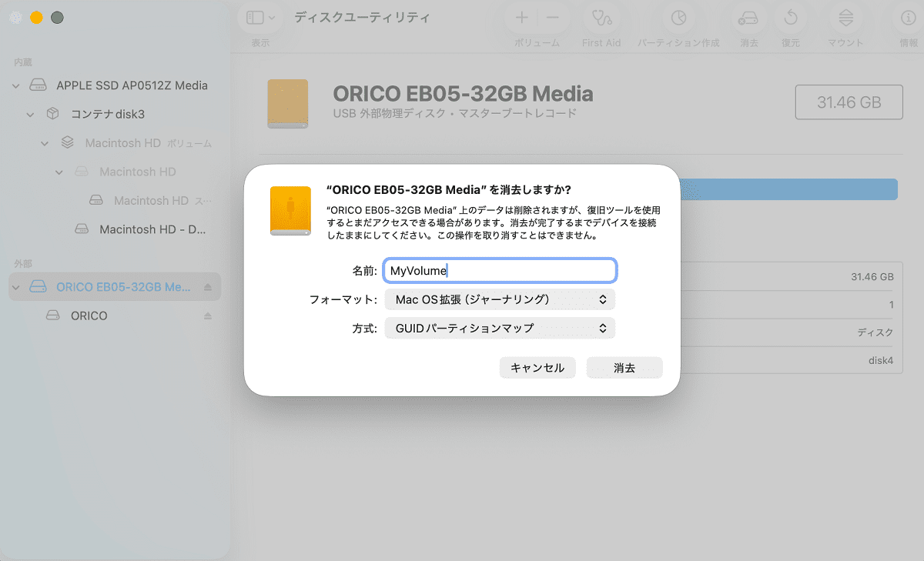Click the mount (マウント) toolbar icon

845,18
